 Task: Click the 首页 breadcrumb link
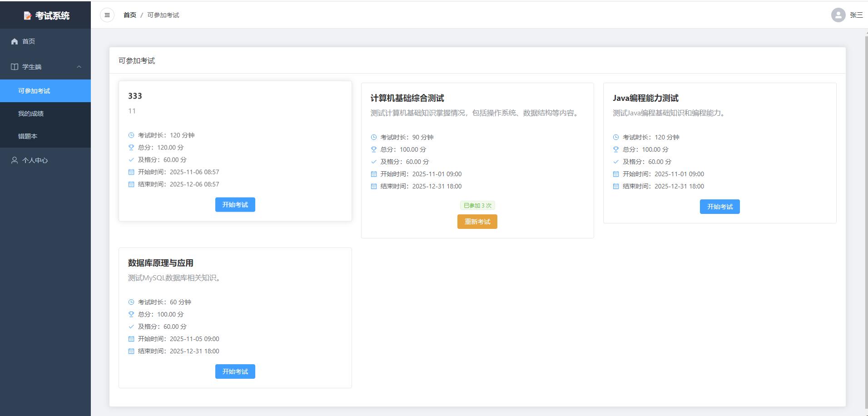pos(130,15)
